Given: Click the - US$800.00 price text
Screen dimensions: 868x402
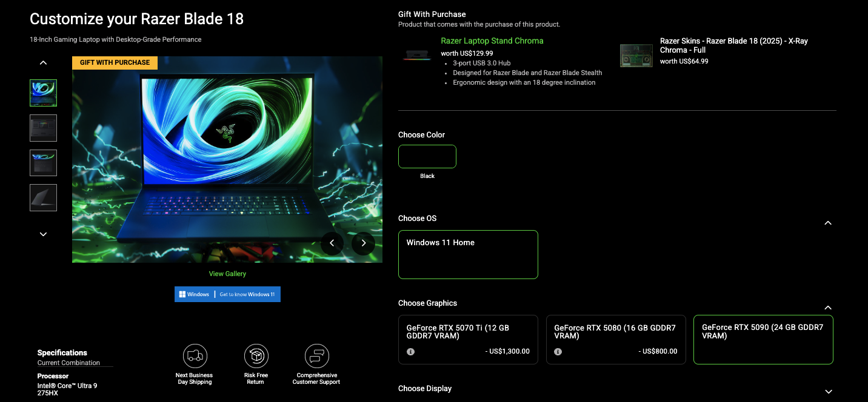Looking at the screenshot, I should pos(658,351).
